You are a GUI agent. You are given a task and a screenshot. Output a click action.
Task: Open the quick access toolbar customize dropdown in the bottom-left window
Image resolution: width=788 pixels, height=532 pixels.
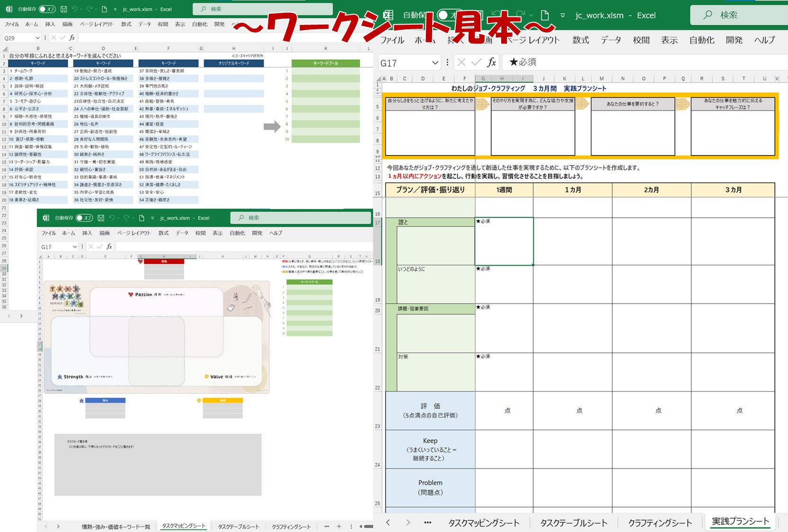[152, 218]
